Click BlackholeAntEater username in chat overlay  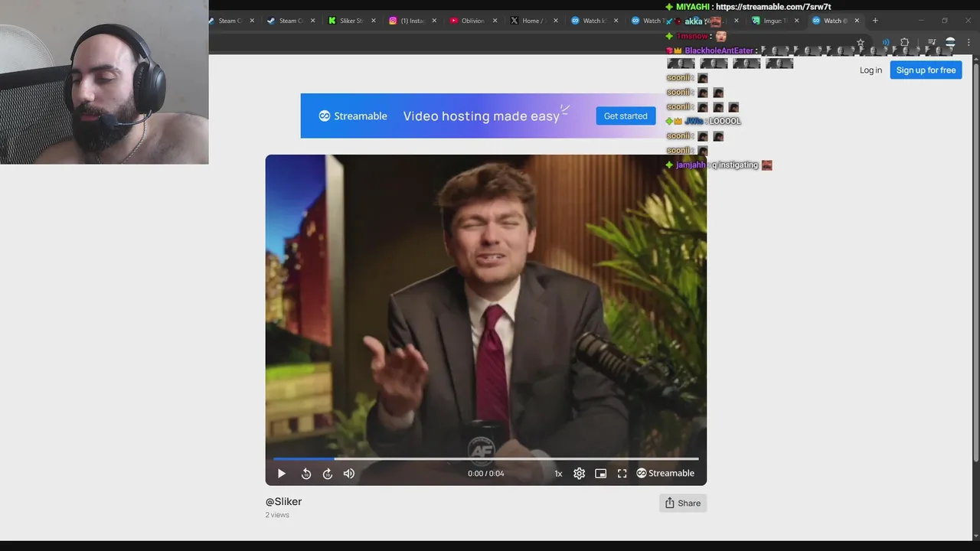click(x=719, y=51)
